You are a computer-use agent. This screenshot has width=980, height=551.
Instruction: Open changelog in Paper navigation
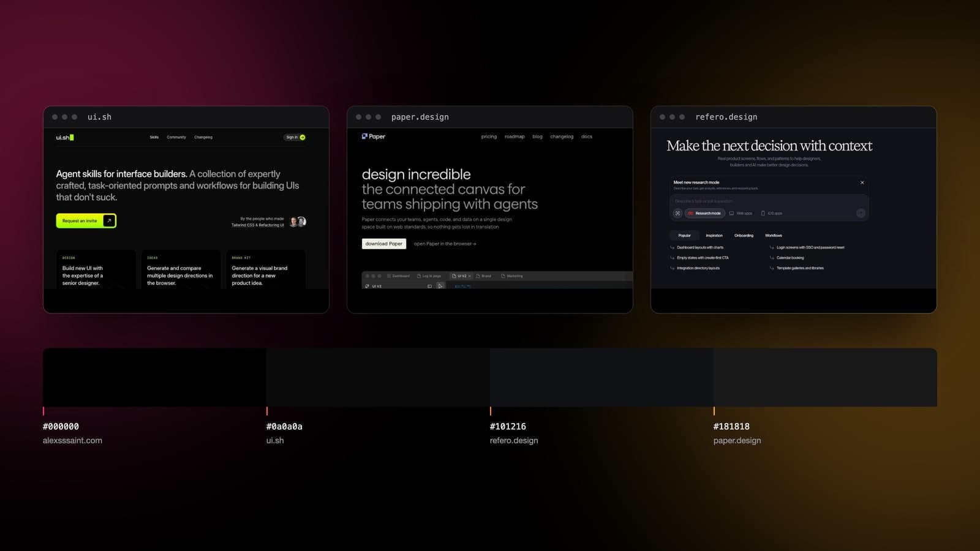coord(562,137)
